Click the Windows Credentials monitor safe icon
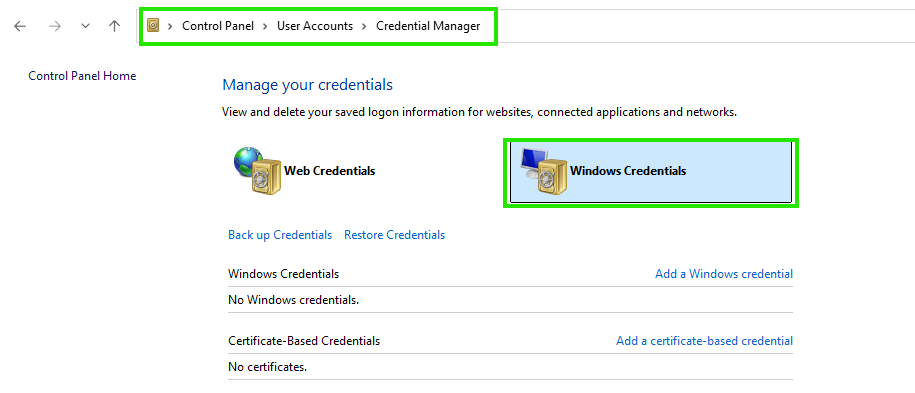 point(543,171)
